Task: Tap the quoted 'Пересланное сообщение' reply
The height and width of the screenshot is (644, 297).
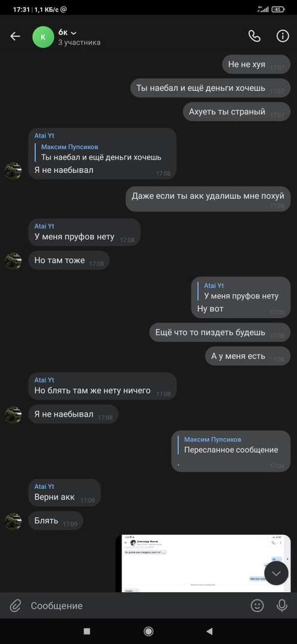Action: click(x=230, y=445)
